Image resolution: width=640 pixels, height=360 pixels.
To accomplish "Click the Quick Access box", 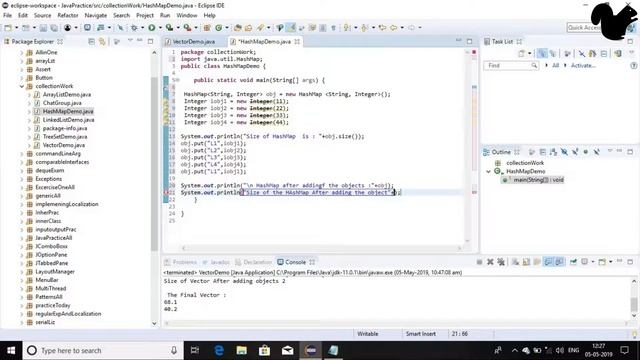I will coord(583,28).
